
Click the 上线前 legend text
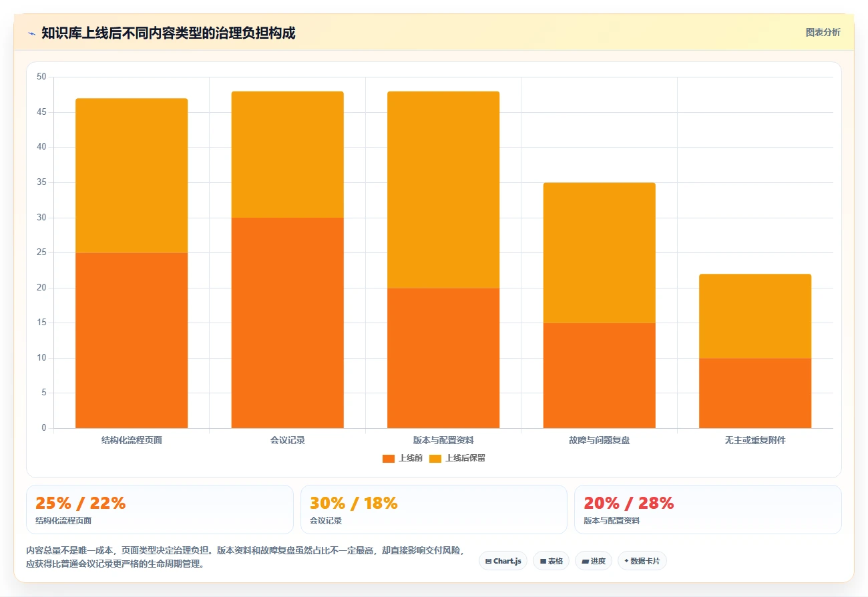pyautogui.click(x=410, y=458)
